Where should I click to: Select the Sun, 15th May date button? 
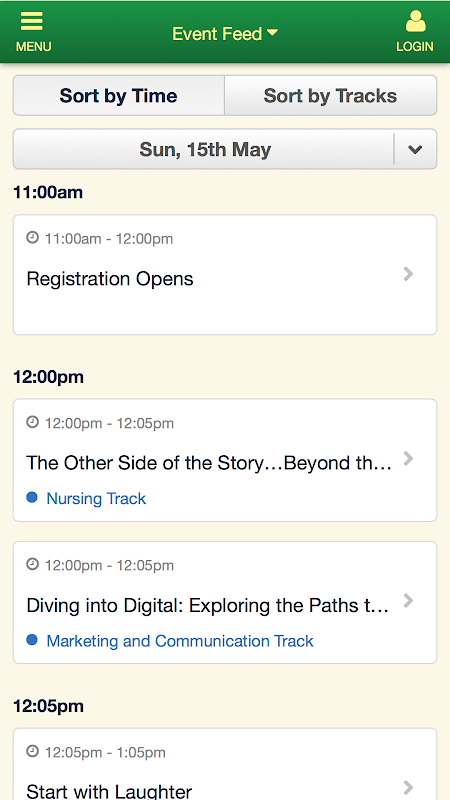click(205, 149)
